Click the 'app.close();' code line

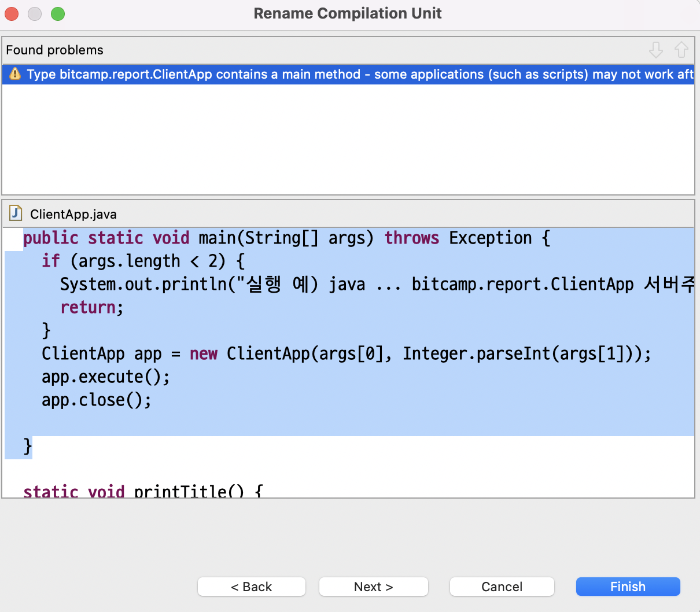point(97,400)
